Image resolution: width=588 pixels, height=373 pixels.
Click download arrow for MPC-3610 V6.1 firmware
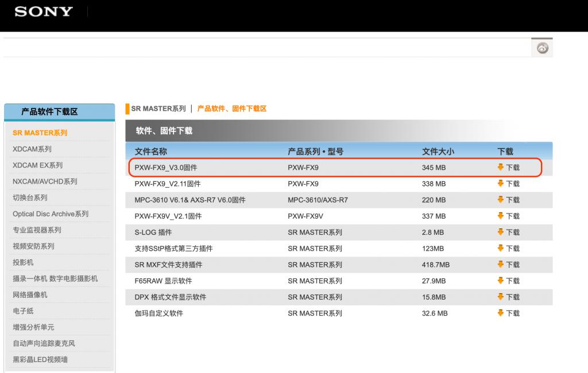click(500, 200)
